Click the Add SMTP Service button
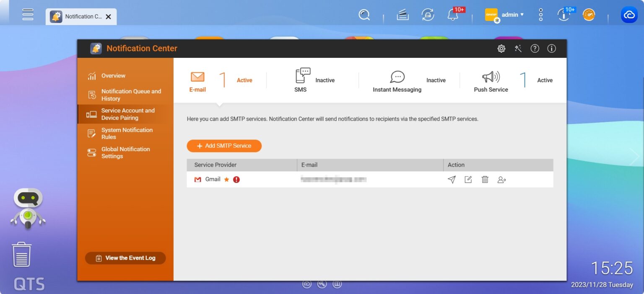644x294 pixels. click(x=224, y=146)
